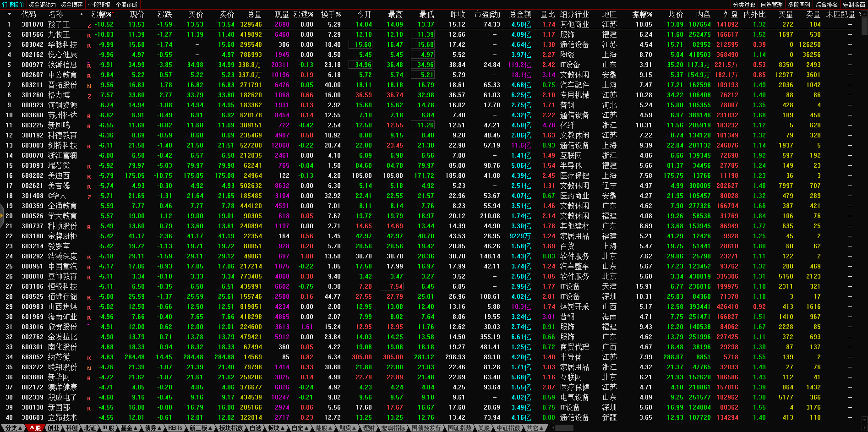The height and width of the screenshot is (432, 868).
Task: Click the R marker icon on 九牧王 row
Action: click(x=89, y=35)
